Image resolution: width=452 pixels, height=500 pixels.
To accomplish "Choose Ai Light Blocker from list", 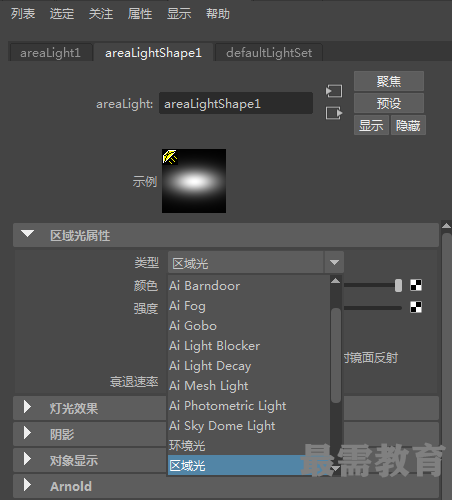I will coord(249,346).
